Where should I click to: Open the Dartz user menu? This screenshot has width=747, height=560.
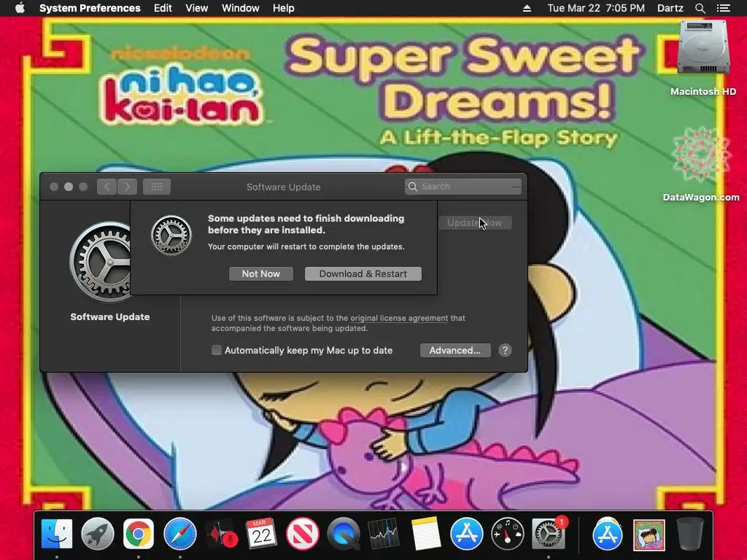click(x=670, y=8)
